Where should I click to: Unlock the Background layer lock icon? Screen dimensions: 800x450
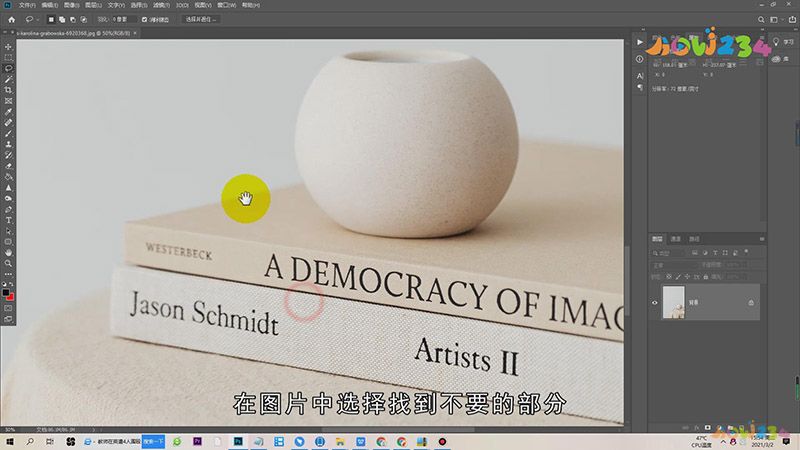(x=751, y=303)
